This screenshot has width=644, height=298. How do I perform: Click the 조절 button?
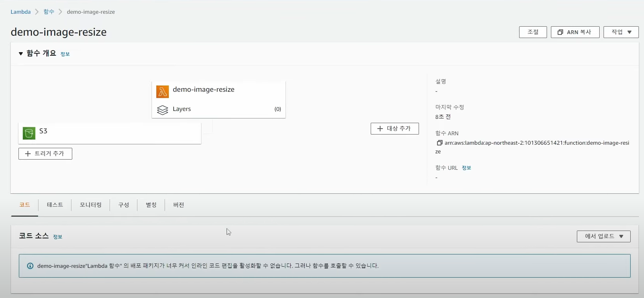pyautogui.click(x=533, y=32)
